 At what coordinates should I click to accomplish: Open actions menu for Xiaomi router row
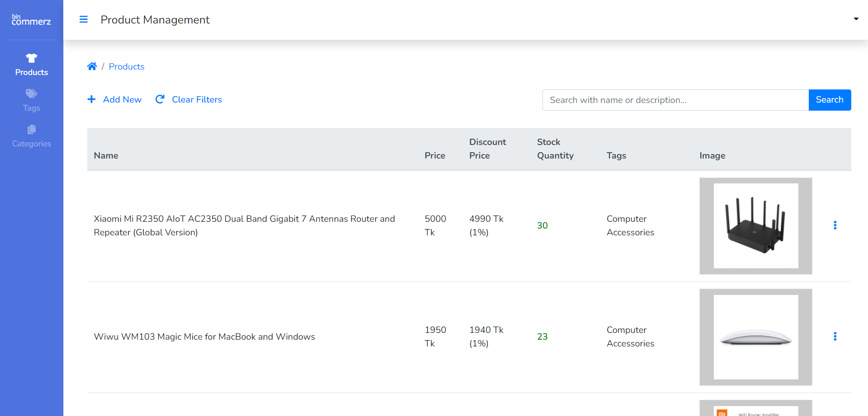(x=835, y=225)
